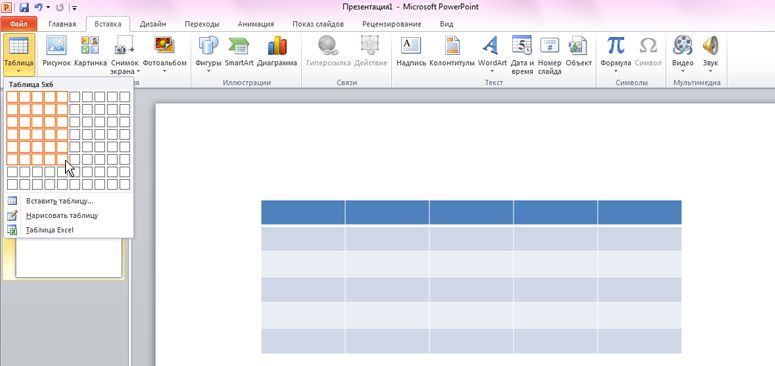Click the Символ symbol icon
Viewport: 775px width, 366px height.
(648, 45)
